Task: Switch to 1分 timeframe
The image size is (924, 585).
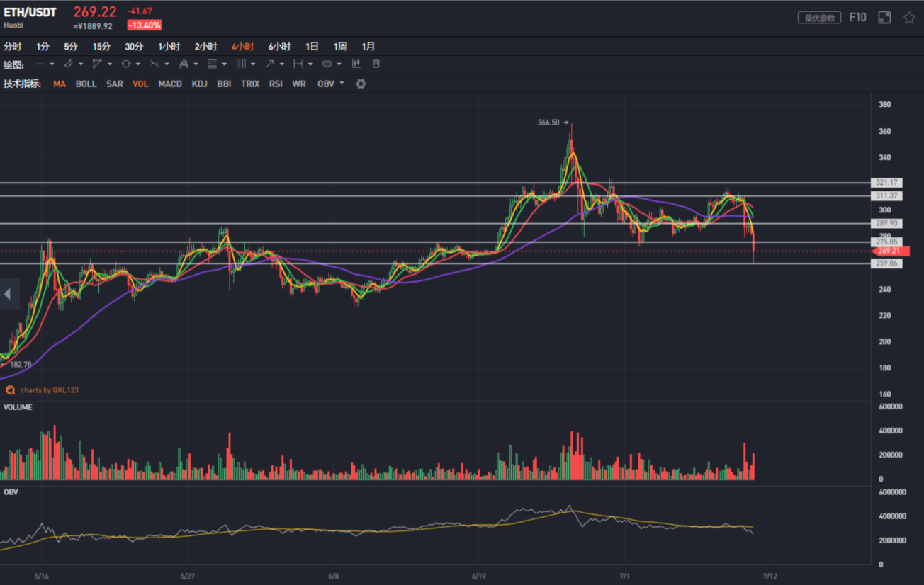Action: pos(43,47)
